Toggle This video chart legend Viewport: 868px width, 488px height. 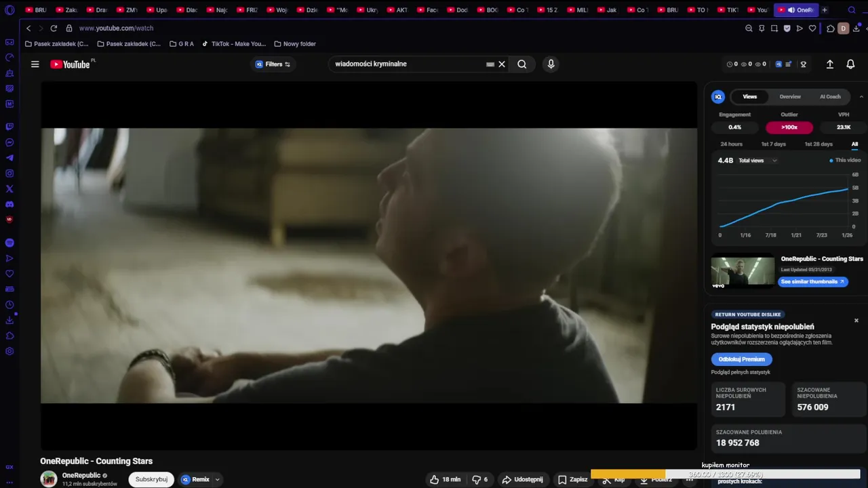pyautogui.click(x=846, y=161)
